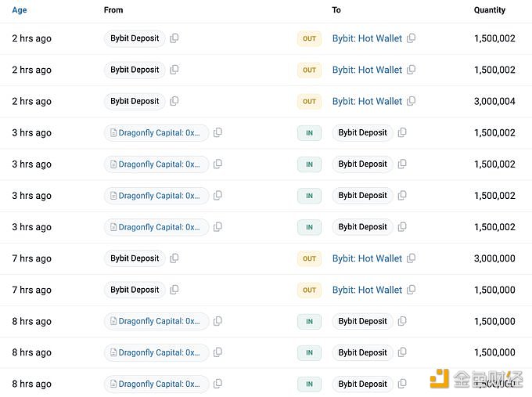Click IN badge in third 3 hrs row
Image resolution: width=532 pixels, height=397 pixels.
[x=309, y=196]
